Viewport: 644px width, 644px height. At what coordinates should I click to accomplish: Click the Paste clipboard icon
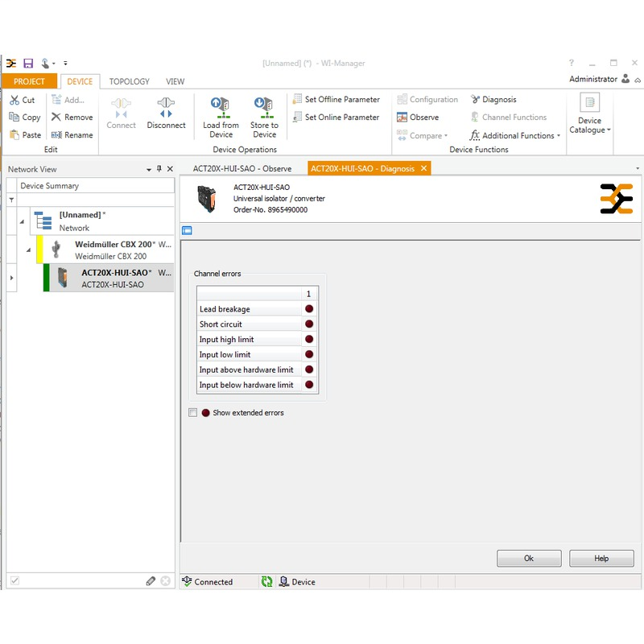tap(14, 134)
